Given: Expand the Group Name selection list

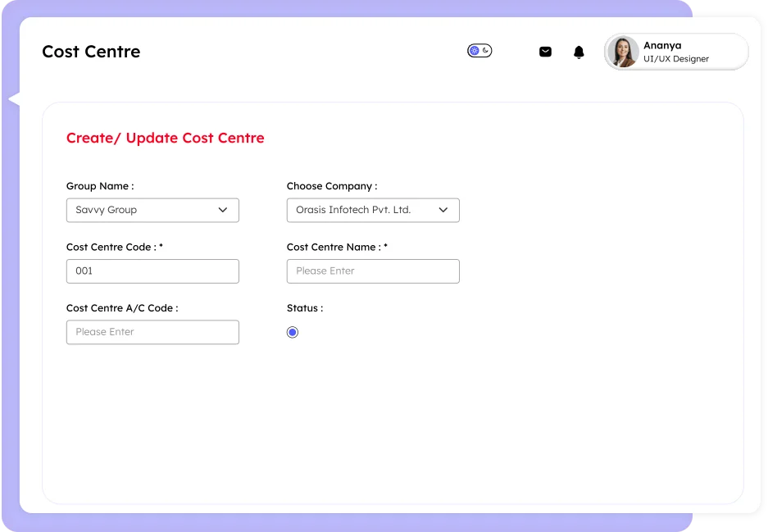Looking at the screenshot, I should [152, 210].
